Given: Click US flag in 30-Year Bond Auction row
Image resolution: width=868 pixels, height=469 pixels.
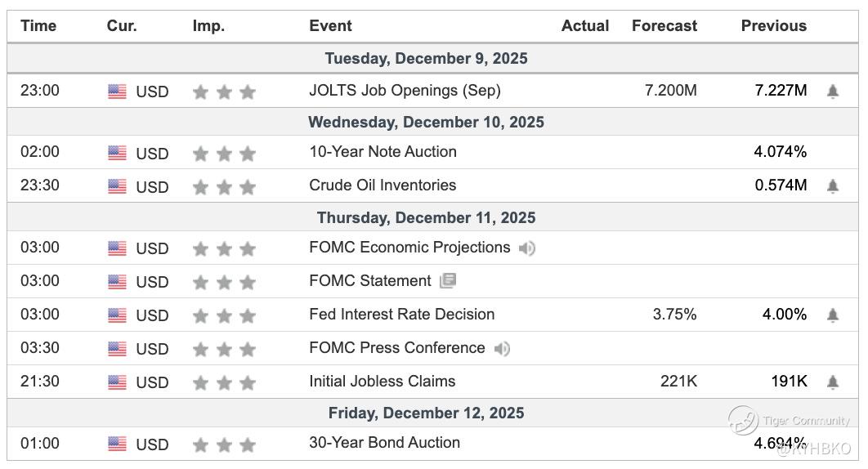Looking at the screenshot, I should click(117, 444).
